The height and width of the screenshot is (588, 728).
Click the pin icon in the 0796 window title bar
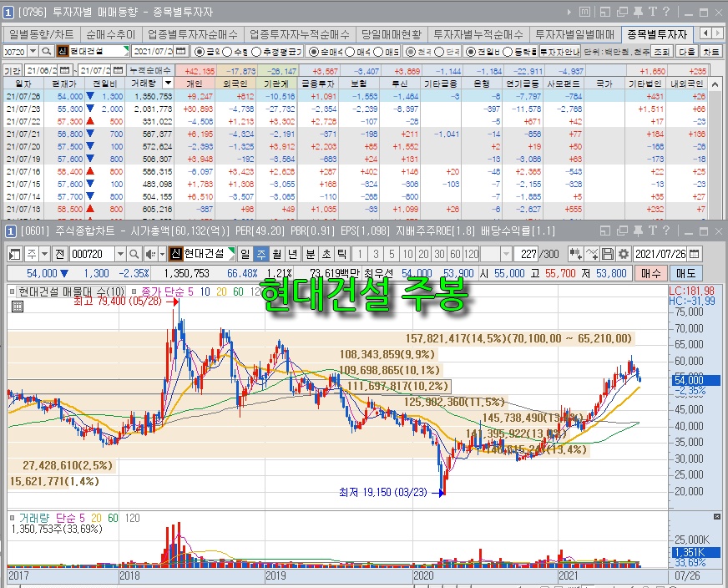click(638, 12)
